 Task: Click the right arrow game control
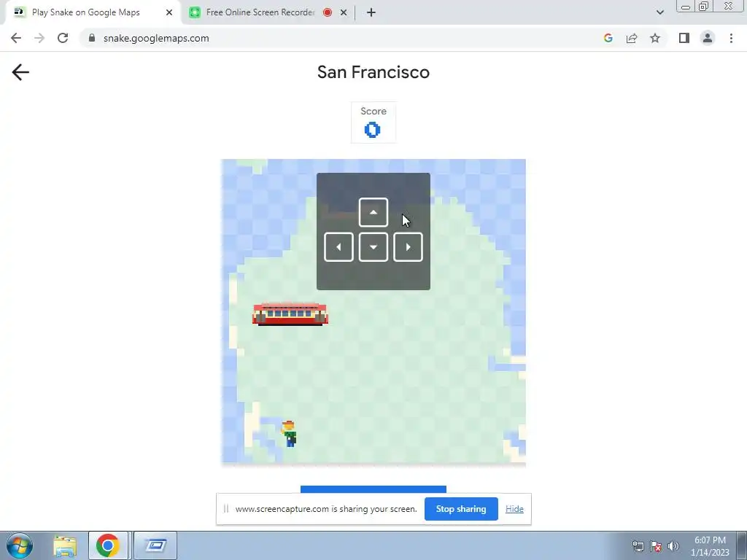[x=408, y=246]
